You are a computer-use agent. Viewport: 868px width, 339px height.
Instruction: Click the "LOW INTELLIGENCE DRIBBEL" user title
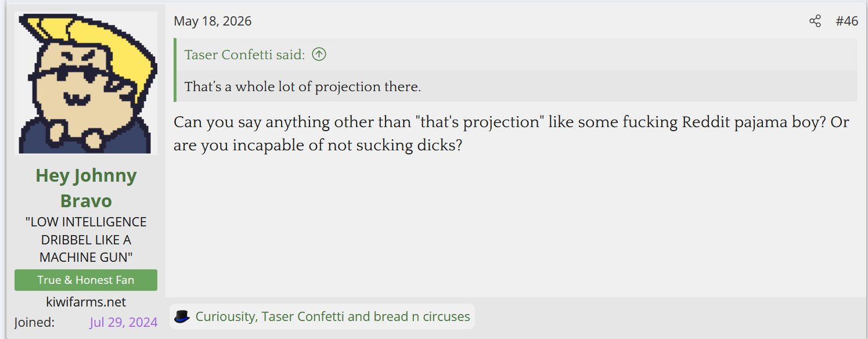(x=86, y=239)
